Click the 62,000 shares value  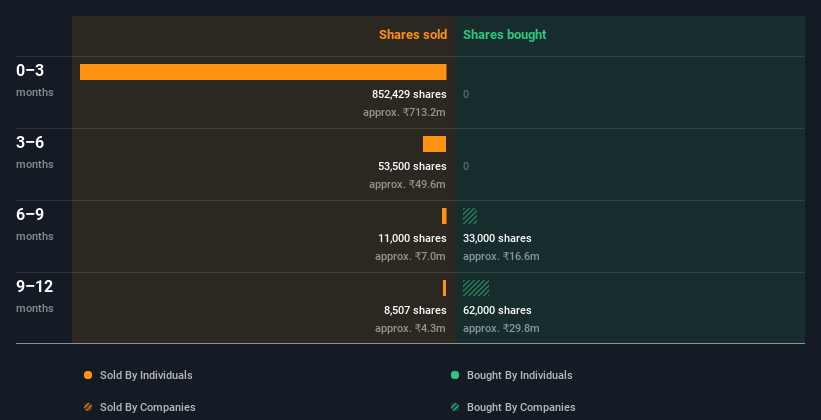pyautogui.click(x=497, y=310)
